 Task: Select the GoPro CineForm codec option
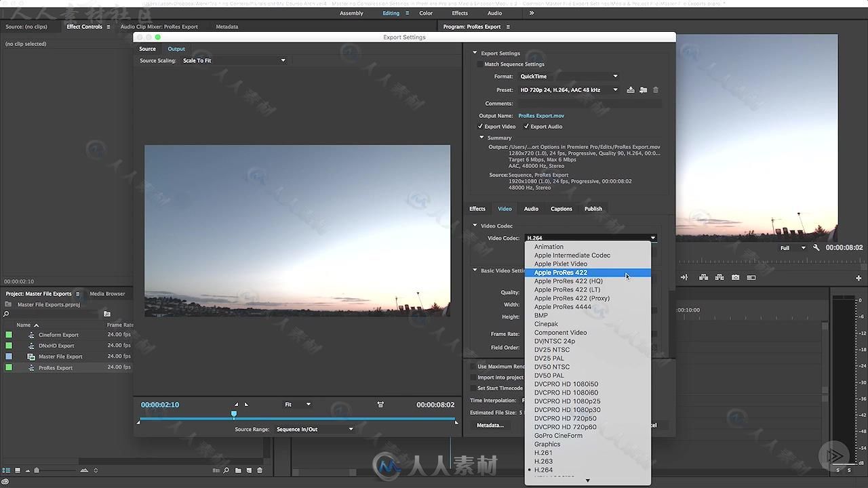click(x=587, y=436)
